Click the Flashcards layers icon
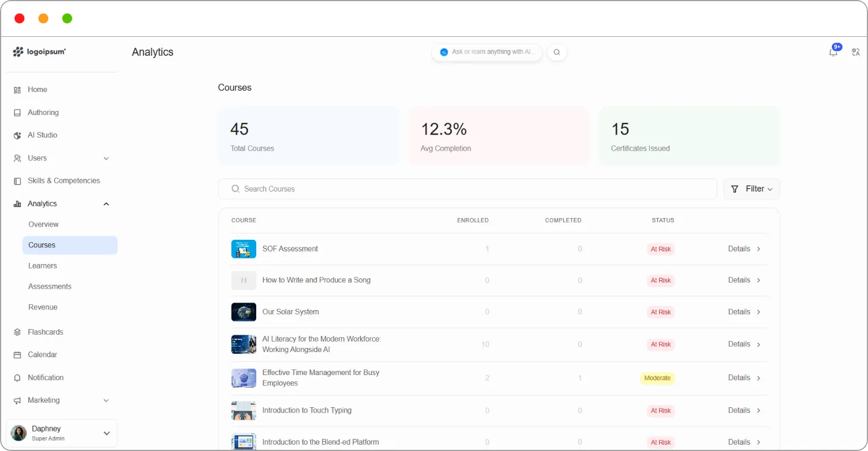Screen dimensions: 868x451 point(17,332)
